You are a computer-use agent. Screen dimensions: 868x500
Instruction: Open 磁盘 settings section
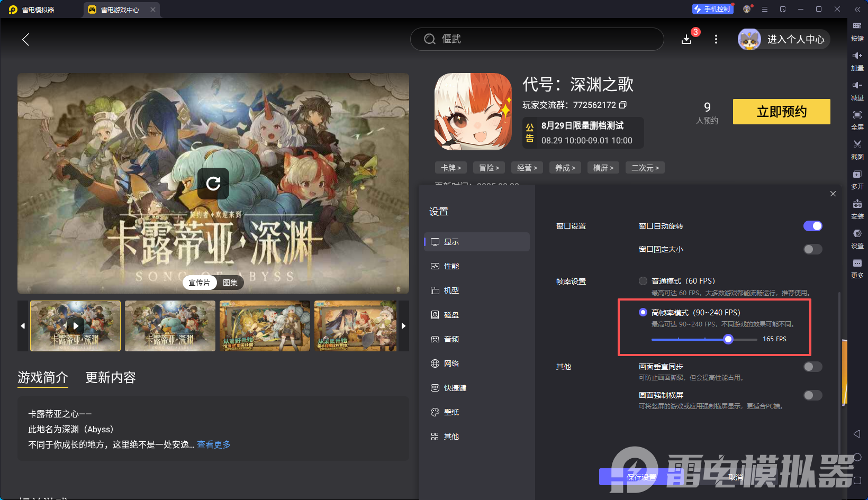tap(477, 315)
